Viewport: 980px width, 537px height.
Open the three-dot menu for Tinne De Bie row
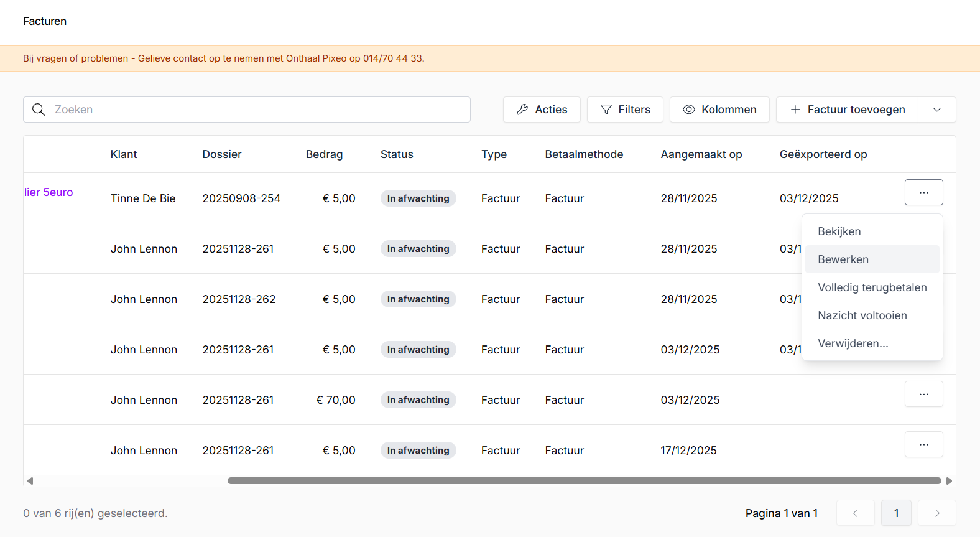point(923,192)
